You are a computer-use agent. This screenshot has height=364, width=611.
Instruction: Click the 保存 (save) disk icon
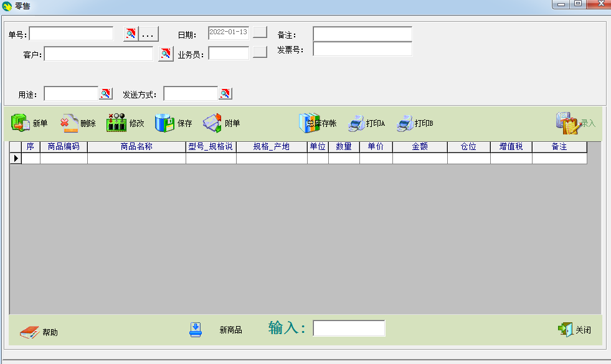pyautogui.click(x=164, y=123)
